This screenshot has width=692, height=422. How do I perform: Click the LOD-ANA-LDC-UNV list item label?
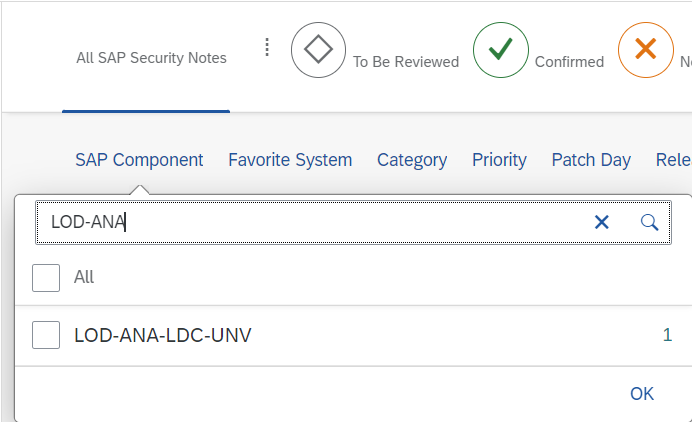163,335
